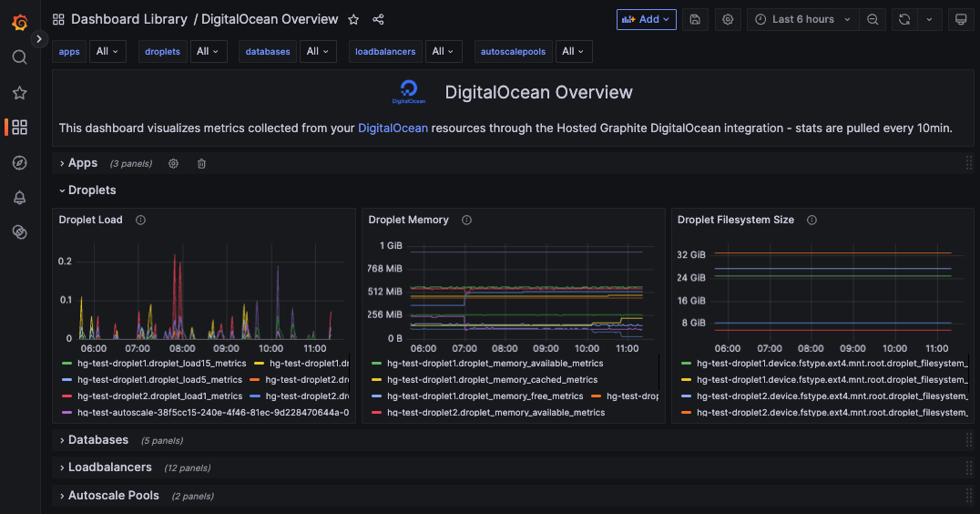Open Connections icon in sidebar
Screen dimensions: 980x514
20,232
